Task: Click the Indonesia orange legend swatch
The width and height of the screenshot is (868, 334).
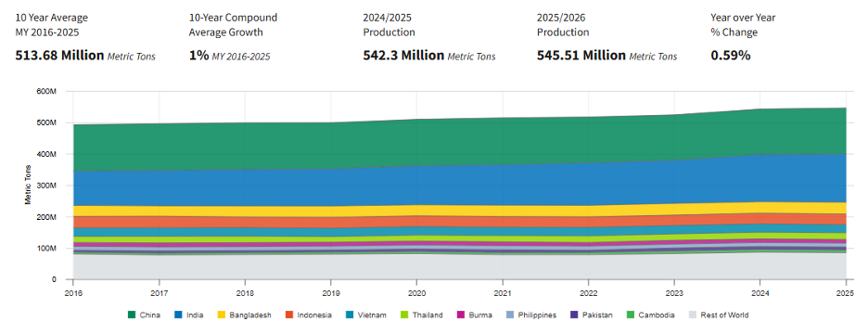Action: click(x=288, y=315)
